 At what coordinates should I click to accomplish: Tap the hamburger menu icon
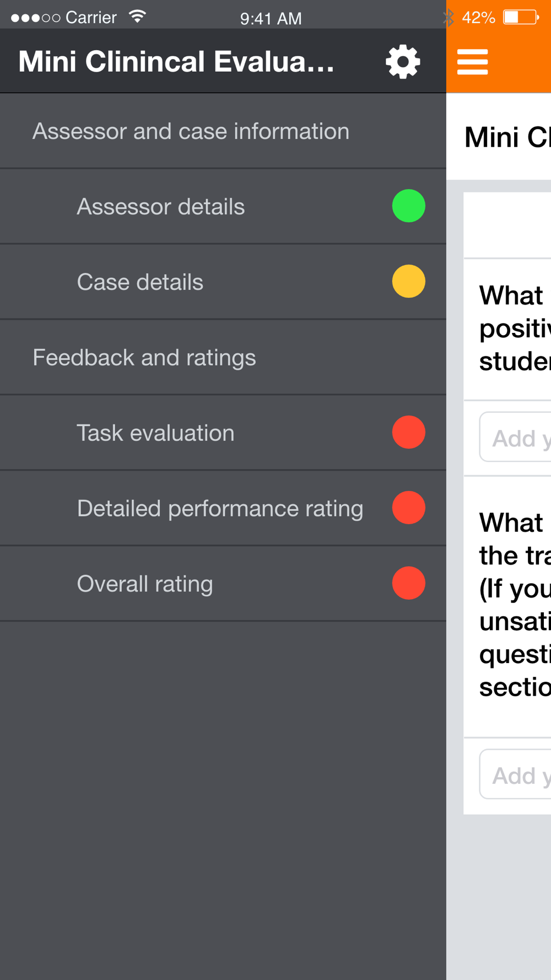pos(472,62)
